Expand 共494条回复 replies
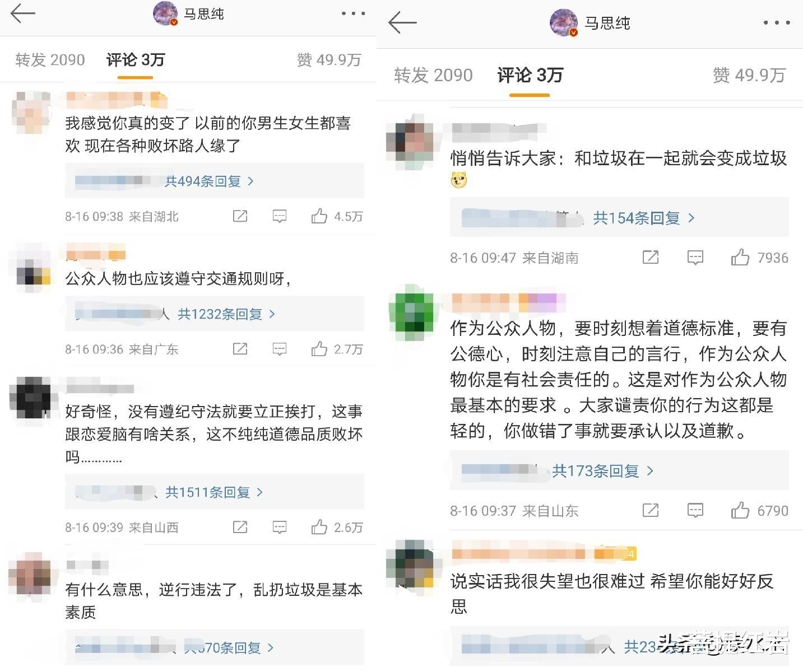 tap(209, 181)
